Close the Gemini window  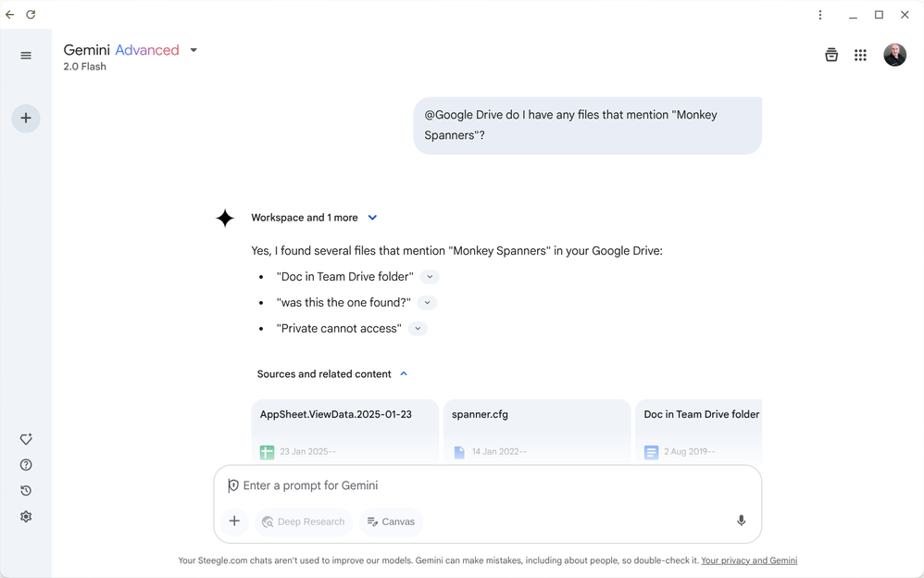click(x=905, y=15)
